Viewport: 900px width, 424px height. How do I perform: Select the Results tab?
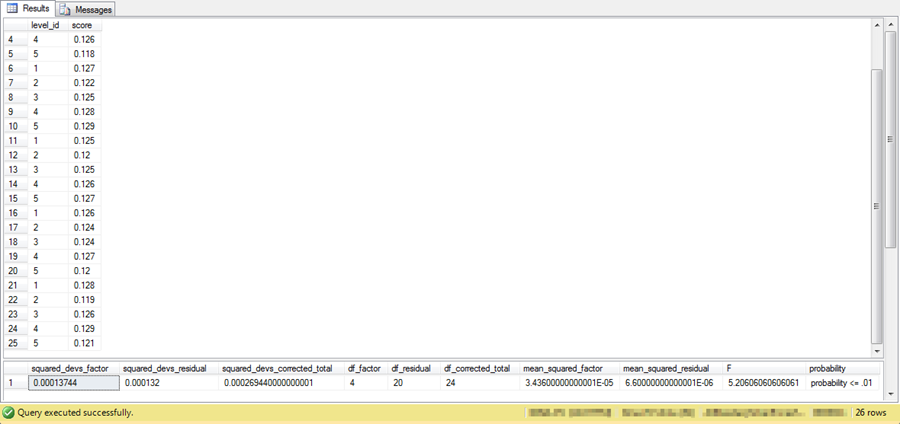(28, 8)
